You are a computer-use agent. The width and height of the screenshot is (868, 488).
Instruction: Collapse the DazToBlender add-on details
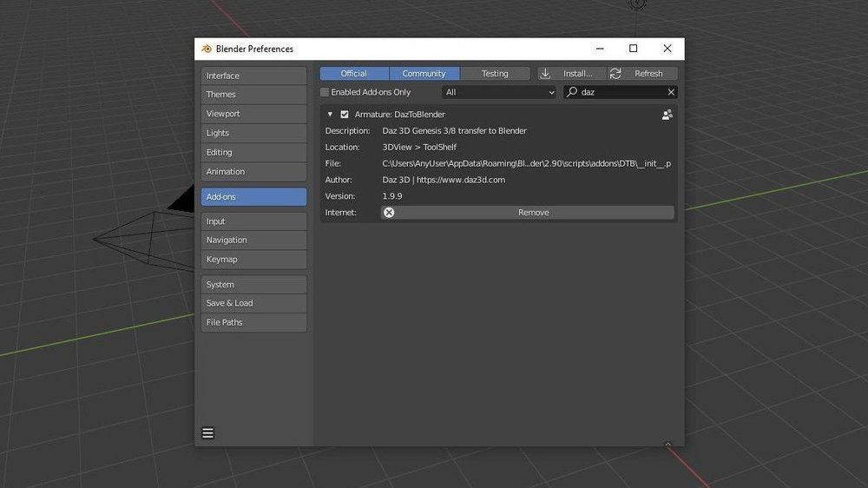click(330, 115)
